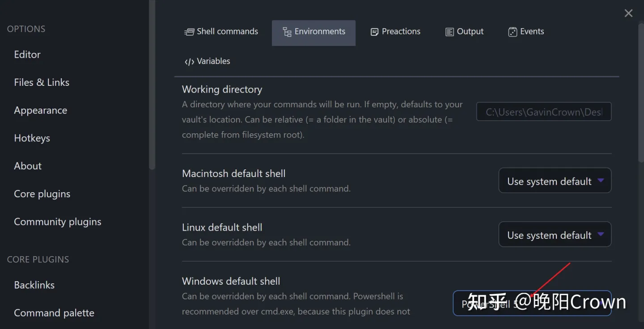644x329 pixels.
Task: Open Community plugins settings
Action: tap(58, 222)
